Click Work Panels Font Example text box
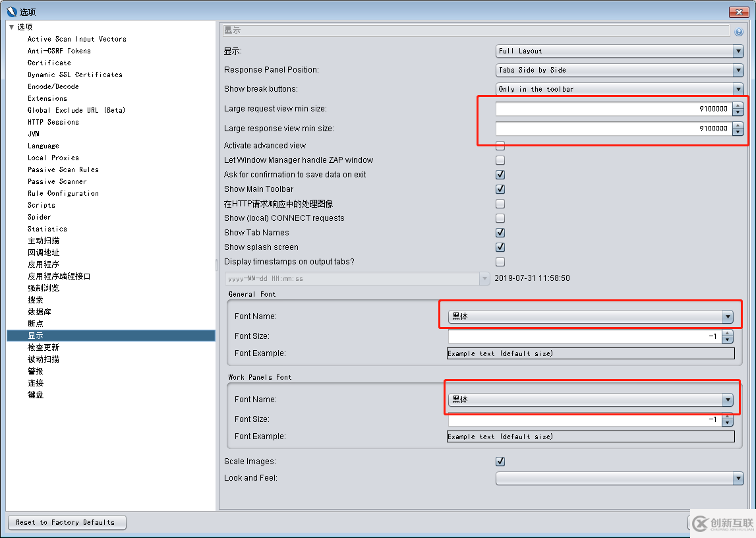Viewport: 756px width, 538px height. pos(591,436)
